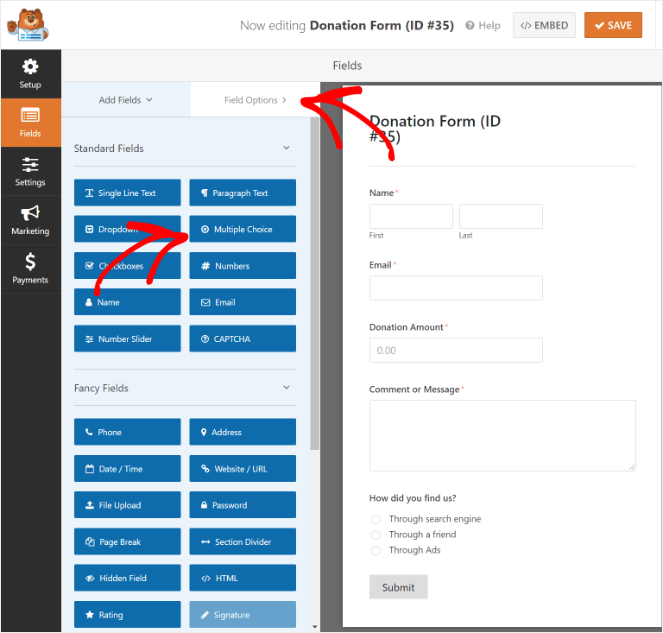Open the Fields sidebar section
Viewport: 663px width, 633px height.
click(30, 123)
